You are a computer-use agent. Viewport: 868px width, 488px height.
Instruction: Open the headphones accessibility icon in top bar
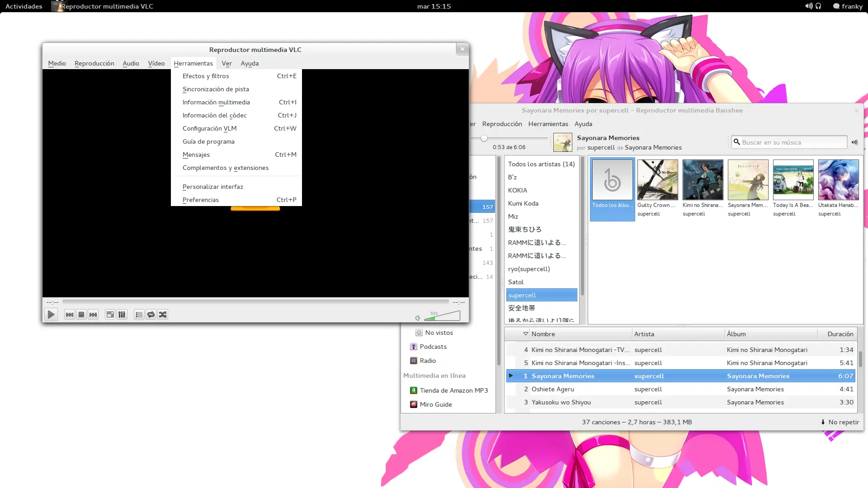818,6
